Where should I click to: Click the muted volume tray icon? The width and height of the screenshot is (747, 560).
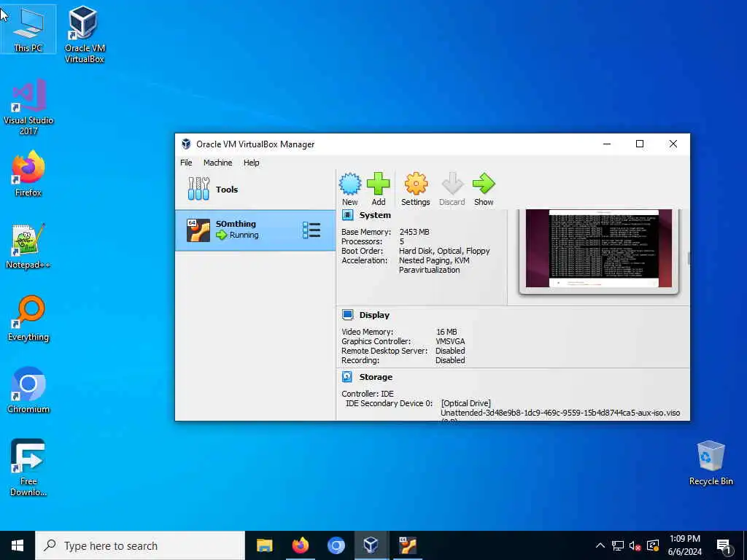tap(635, 545)
